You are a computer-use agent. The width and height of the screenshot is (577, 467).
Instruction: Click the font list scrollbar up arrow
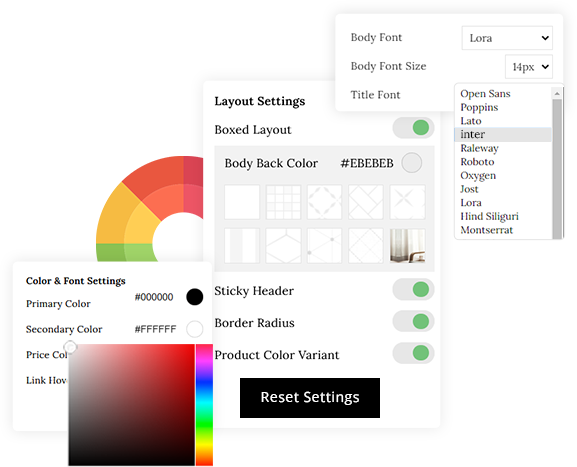click(x=557, y=93)
